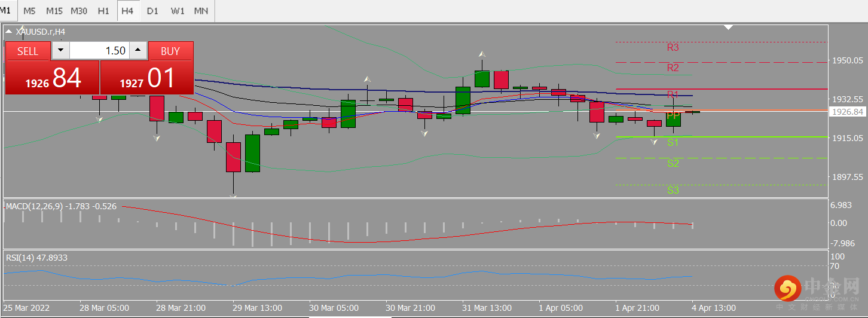Click the chart shift marker triangle at top

coord(728,27)
